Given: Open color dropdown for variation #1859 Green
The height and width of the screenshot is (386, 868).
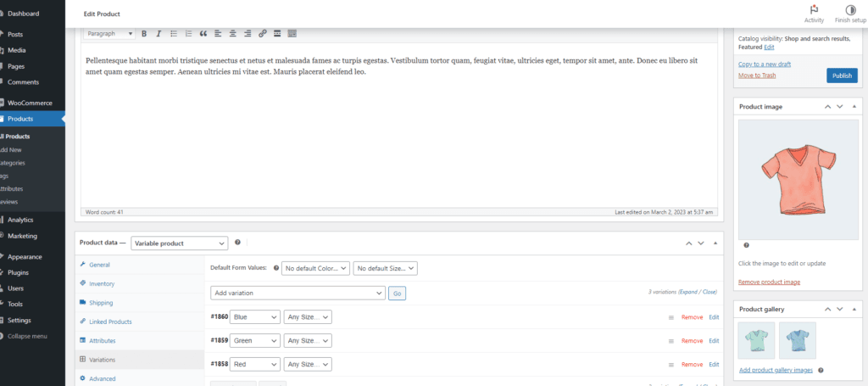Looking at the screenshot, I should click(255, 340).
